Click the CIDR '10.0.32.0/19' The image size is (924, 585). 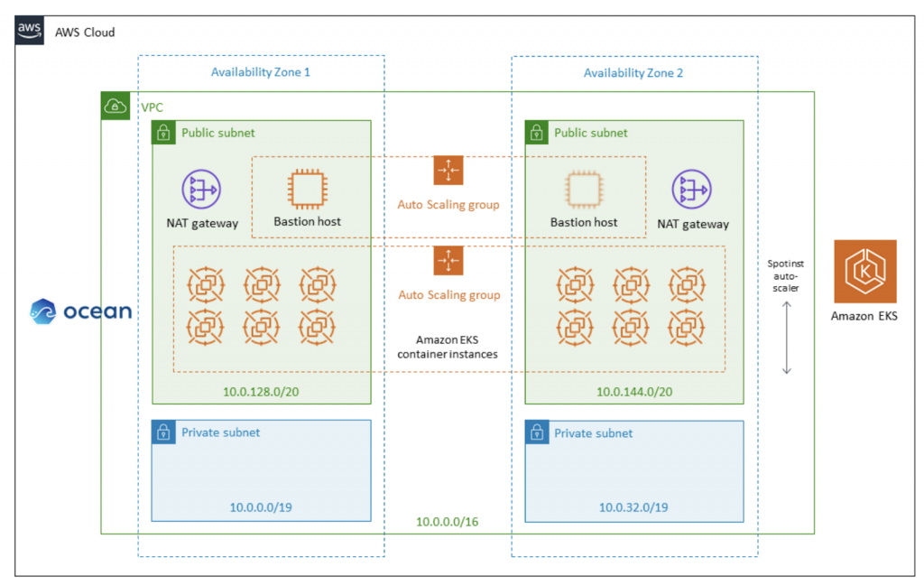click(x=633, y=507)
